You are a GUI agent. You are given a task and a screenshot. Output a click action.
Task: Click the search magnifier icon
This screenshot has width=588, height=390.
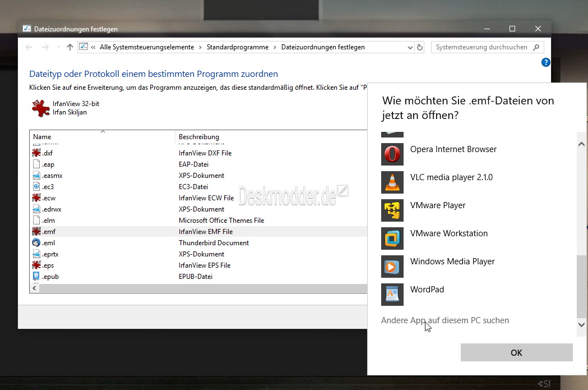tap(536, 47)
